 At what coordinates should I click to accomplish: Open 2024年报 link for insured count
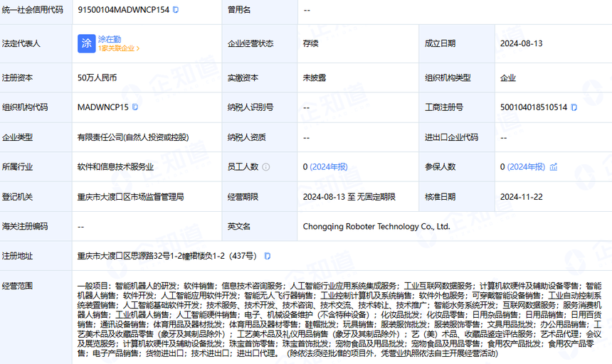point(526,167)
